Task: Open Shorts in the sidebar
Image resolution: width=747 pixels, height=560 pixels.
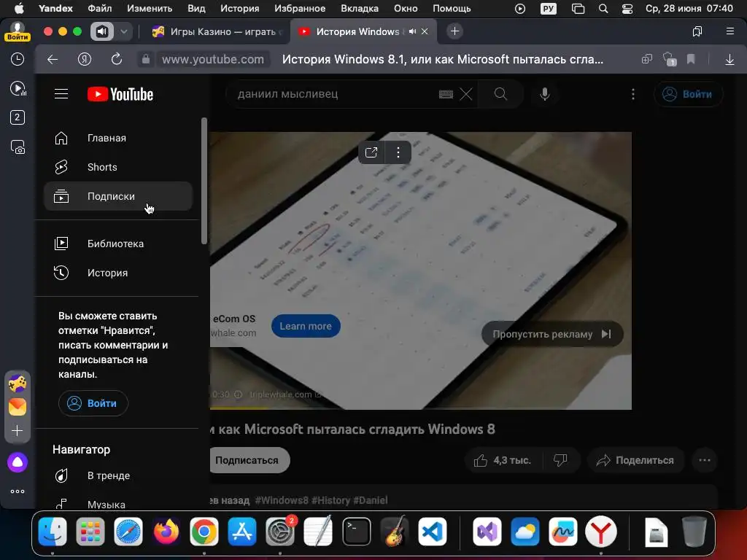Action: point(118,167)
